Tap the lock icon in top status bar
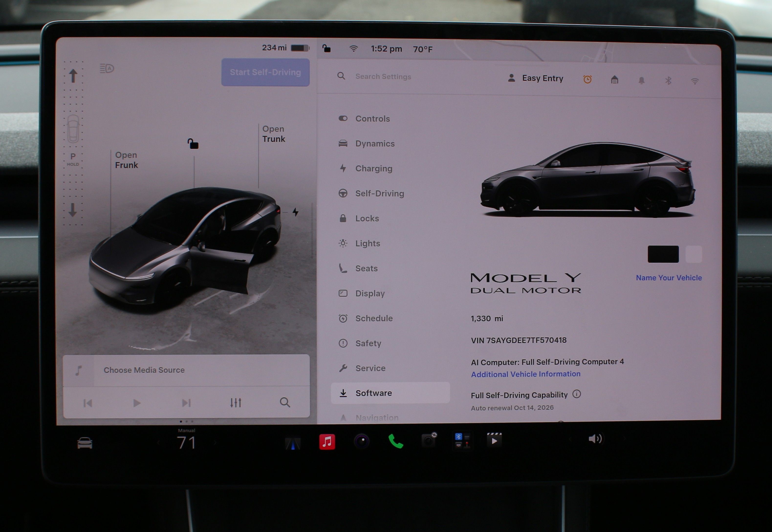 click(326, 49)
